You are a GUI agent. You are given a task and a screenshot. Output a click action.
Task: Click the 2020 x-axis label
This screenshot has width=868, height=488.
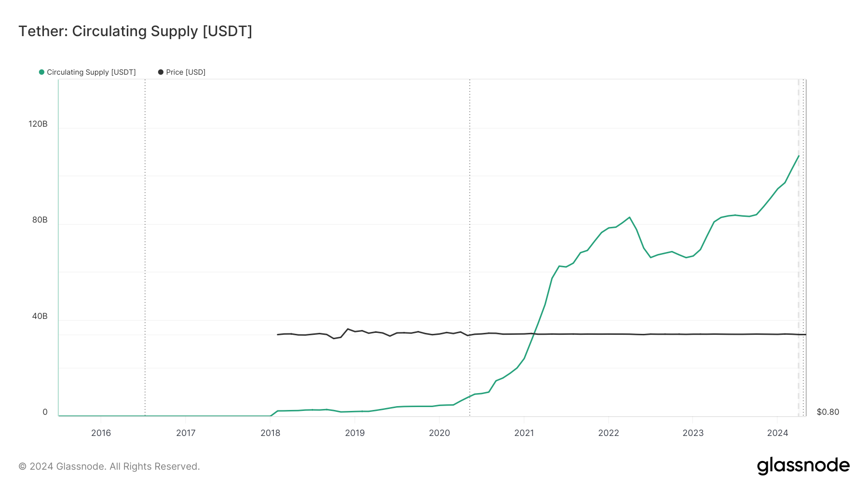[x=439, y=433]
